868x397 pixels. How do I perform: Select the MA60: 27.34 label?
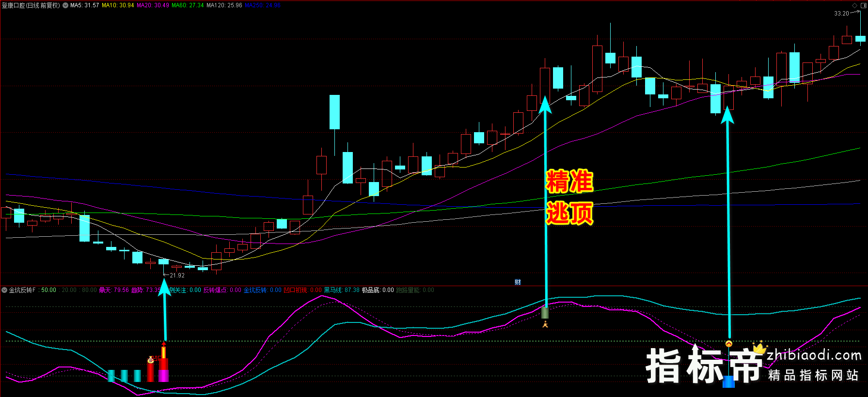[x=188, y=5]
